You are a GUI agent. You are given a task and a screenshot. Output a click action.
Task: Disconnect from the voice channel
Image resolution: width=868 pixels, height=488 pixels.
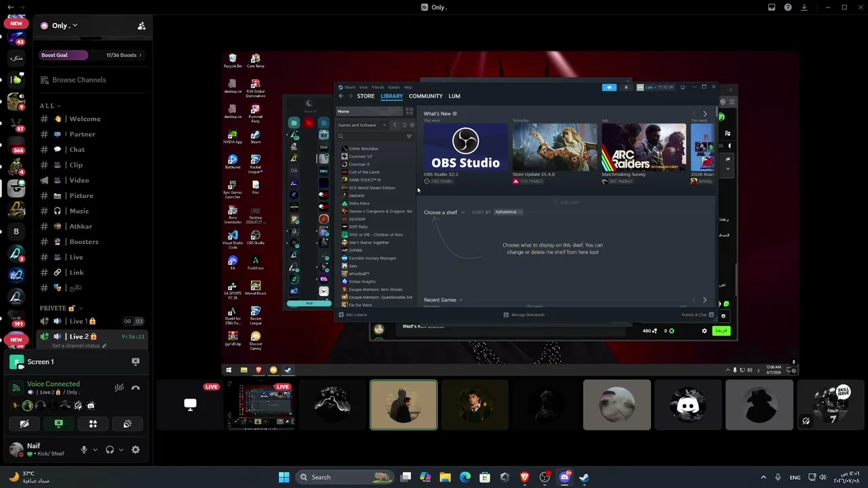(x=136, y=388)
